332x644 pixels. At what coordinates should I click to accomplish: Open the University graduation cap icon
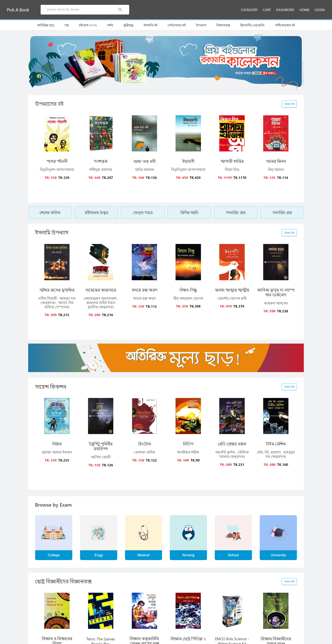(278, 532)
